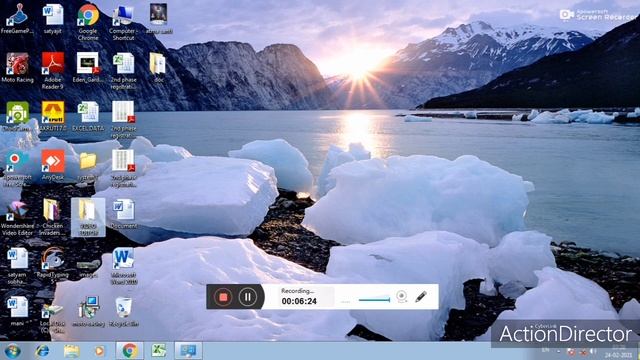Open Adobe Reader 9 shortcut
The image size is (640, 360).
point(53,71)
